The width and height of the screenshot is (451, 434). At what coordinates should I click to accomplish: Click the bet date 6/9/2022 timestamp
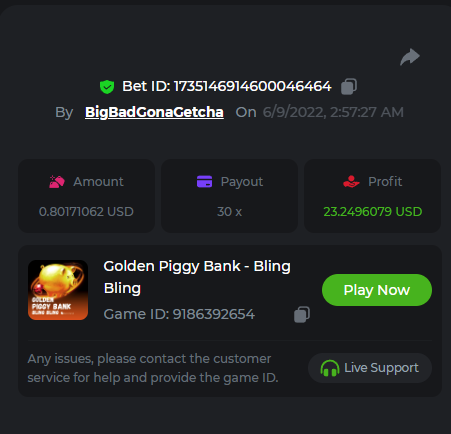[333, 112]
